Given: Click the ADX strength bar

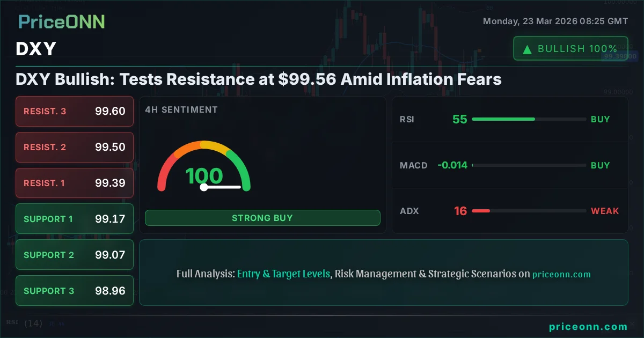Looking at the screenshot, I should [x=529, y=211].
